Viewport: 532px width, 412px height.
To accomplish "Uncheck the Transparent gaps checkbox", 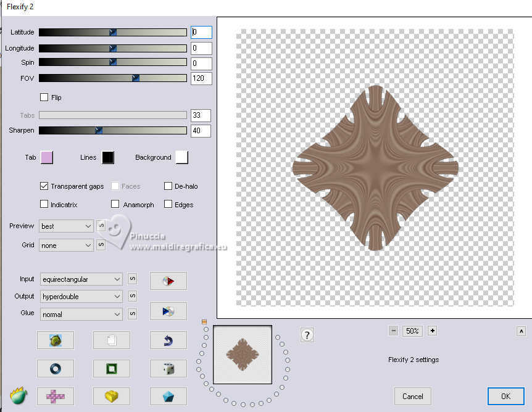I will click(x=44, y=186).
